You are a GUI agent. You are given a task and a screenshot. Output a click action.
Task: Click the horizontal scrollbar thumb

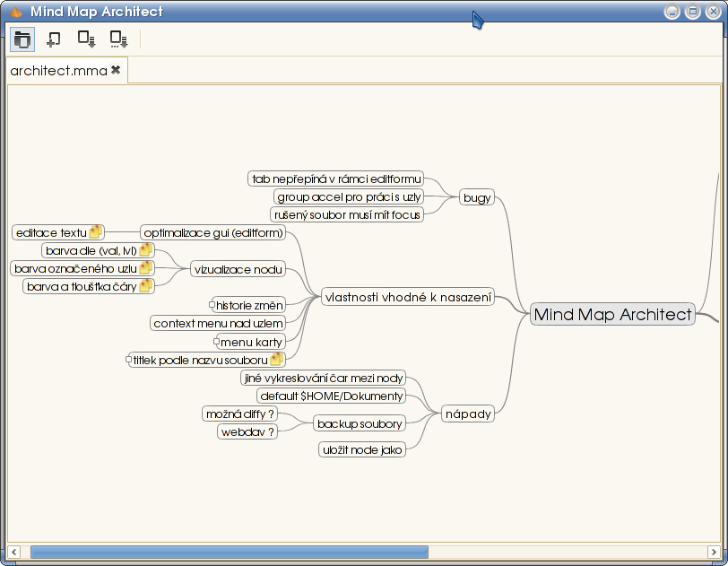point(230,552)
